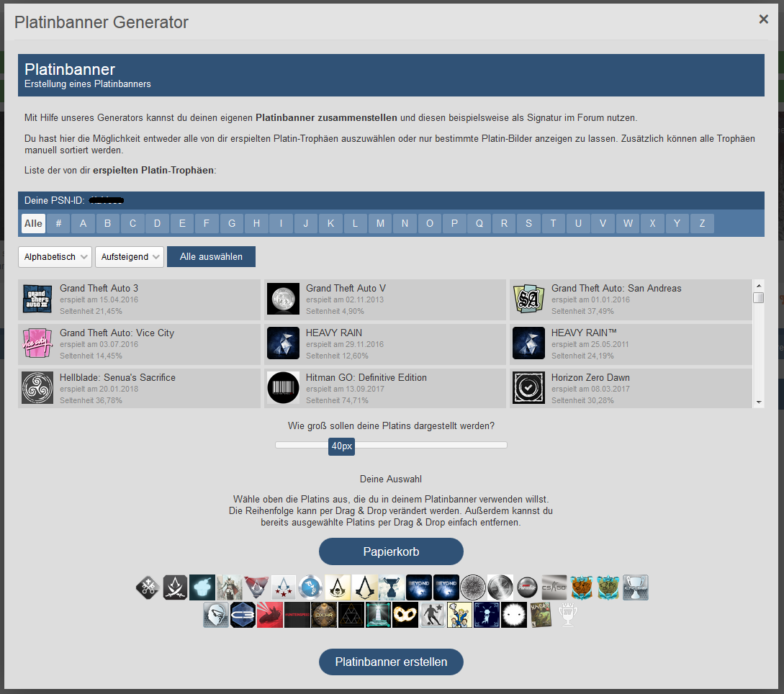Click the Papierkorb button
Image resolution: width=784 pixels, height=694 pixels.
pyautogui.click(x=391, y=552)
